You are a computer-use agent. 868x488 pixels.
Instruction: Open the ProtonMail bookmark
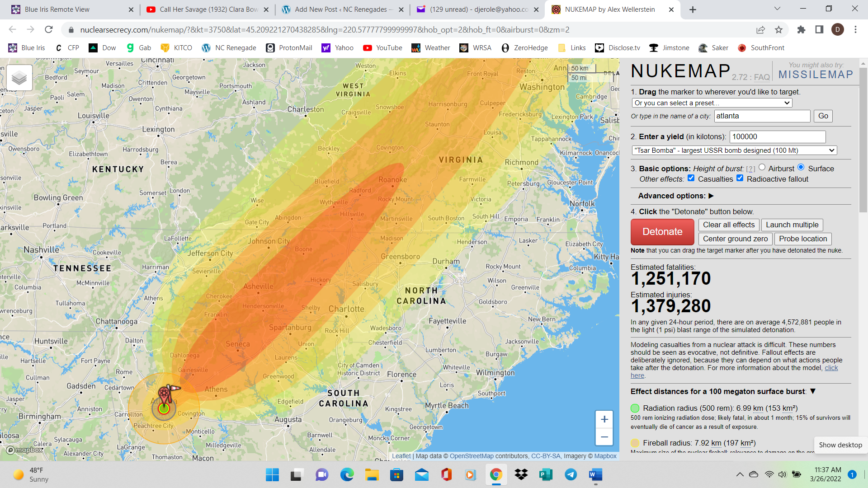click(289, 48)
